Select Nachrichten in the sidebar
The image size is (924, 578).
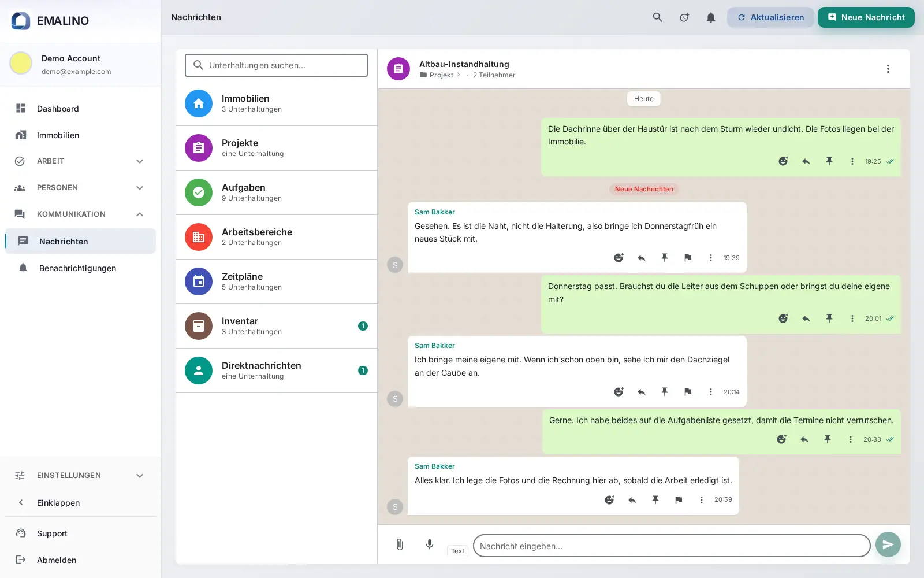pyautogui.click(x=80, y=241)
